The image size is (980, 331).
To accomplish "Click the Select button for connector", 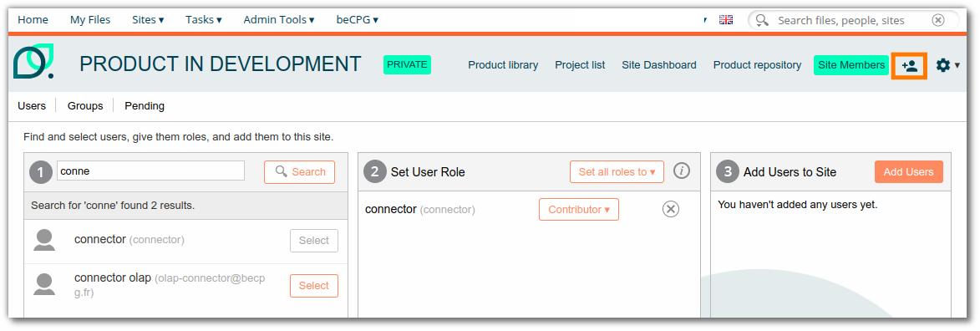I will point(314,241).
